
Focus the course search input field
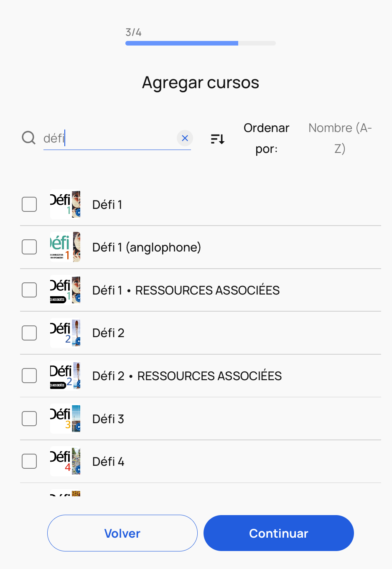pyautogui.click(x=113, y=138)
